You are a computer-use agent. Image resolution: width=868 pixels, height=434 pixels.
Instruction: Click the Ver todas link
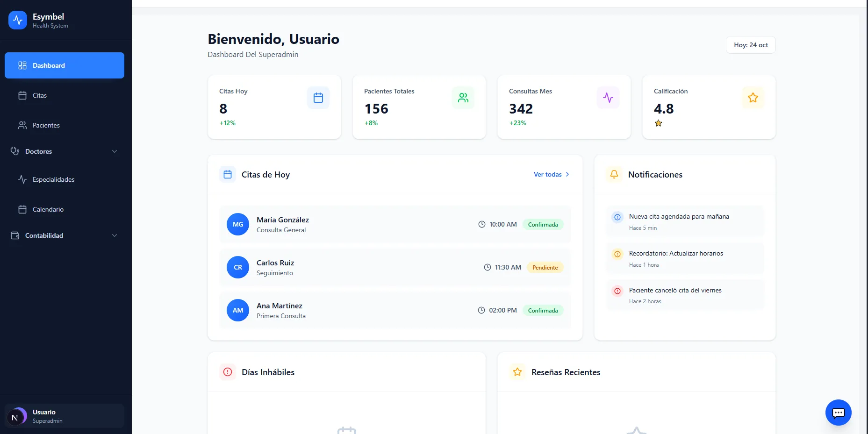tap(551, 174)
